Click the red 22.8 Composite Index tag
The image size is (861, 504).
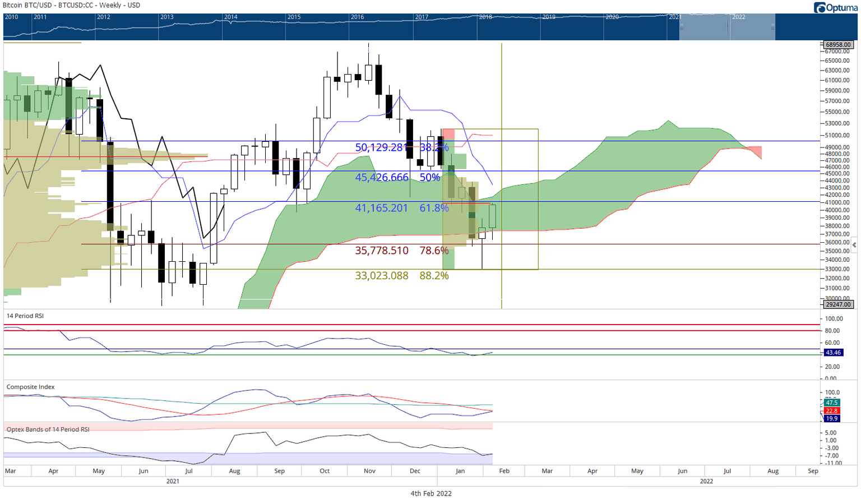click(831, 411)
